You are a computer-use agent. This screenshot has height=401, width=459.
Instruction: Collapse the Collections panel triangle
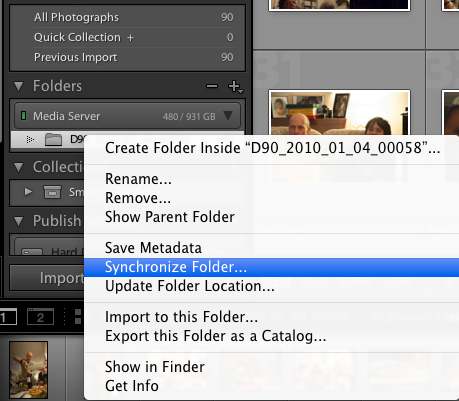(19, 167)
